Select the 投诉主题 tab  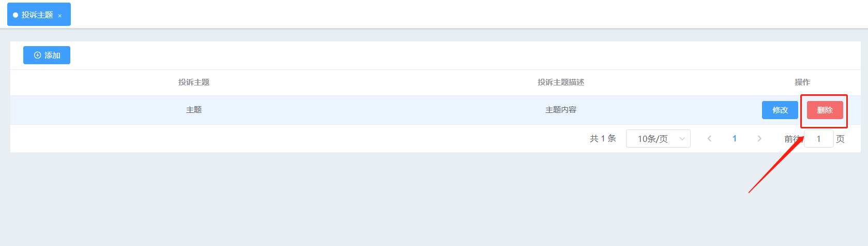pos(39,15)
